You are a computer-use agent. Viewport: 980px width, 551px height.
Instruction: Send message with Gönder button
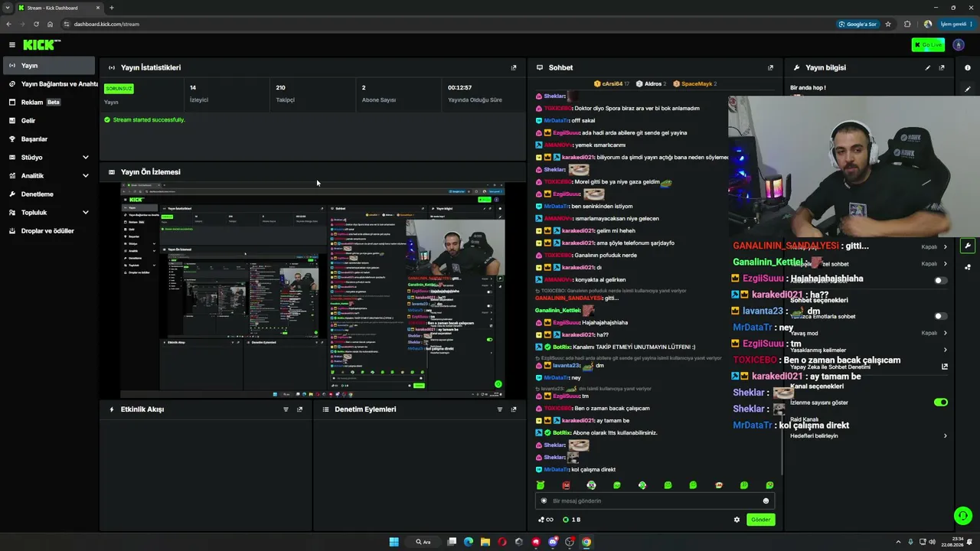click(760, 520)
